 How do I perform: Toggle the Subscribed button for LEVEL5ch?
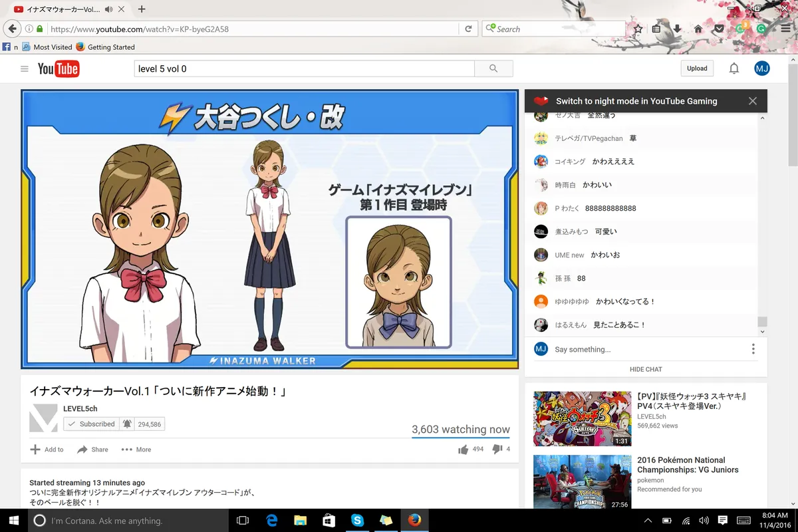coord(92,424)
